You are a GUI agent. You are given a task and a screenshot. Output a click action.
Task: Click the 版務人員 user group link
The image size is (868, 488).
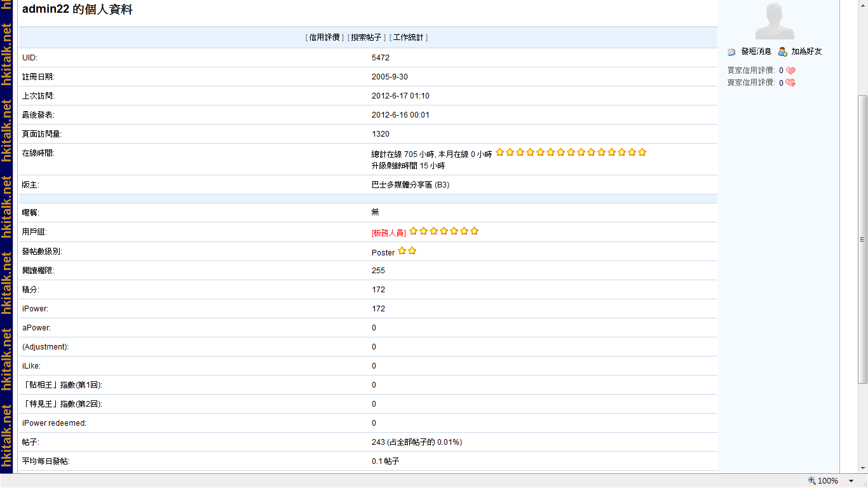click(389, 233)
